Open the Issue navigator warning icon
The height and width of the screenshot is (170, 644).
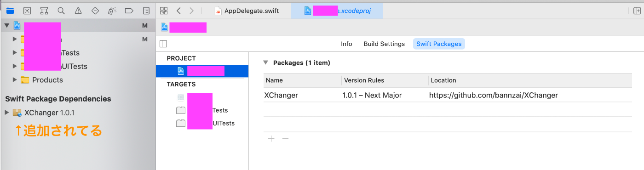coord(78,11)
